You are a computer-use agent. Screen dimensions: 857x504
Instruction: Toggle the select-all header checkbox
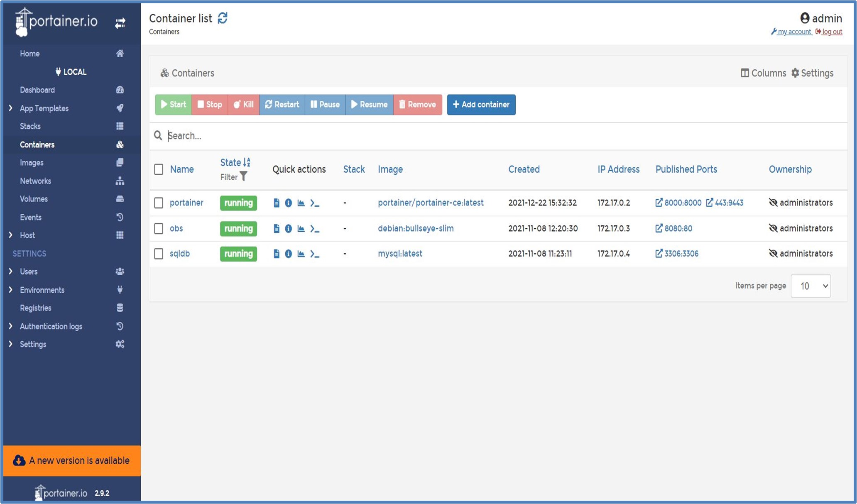point(159,169)
